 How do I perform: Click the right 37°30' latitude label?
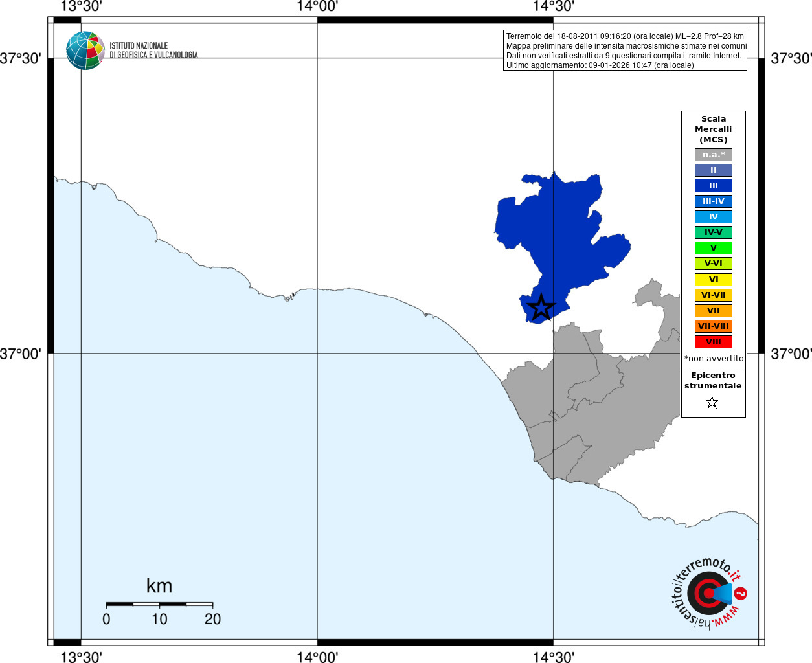(x=791, y=59)
